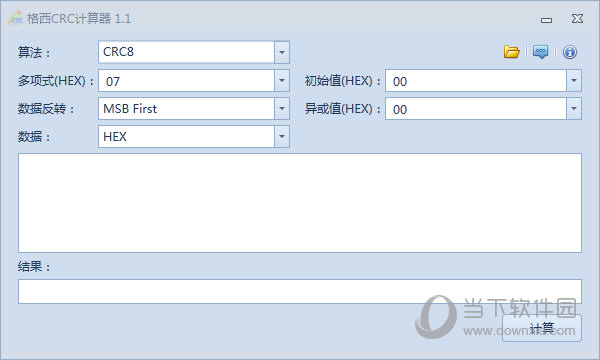Open the blue info about icon

point(570,52)
